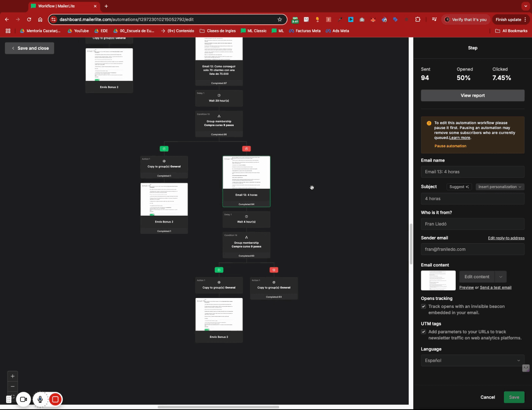
Task: Click Edit reply-to address link
Action: point(506,238)
